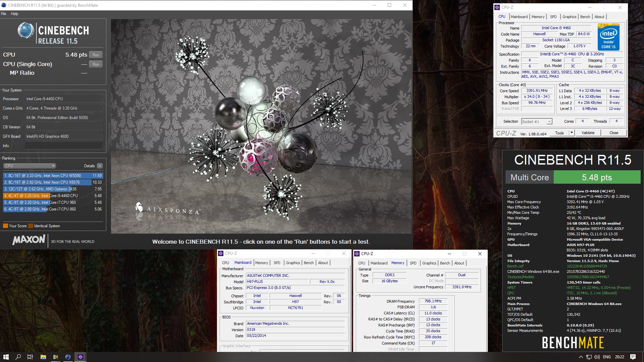Select SPD tab in Mainboard CPU-Z window

[277, 263]
